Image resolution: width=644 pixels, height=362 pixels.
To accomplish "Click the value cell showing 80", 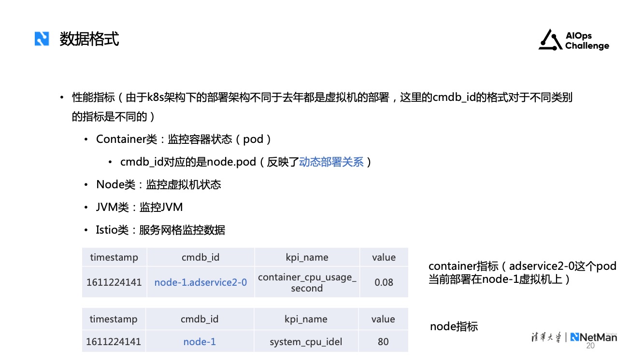I will 383,342.
